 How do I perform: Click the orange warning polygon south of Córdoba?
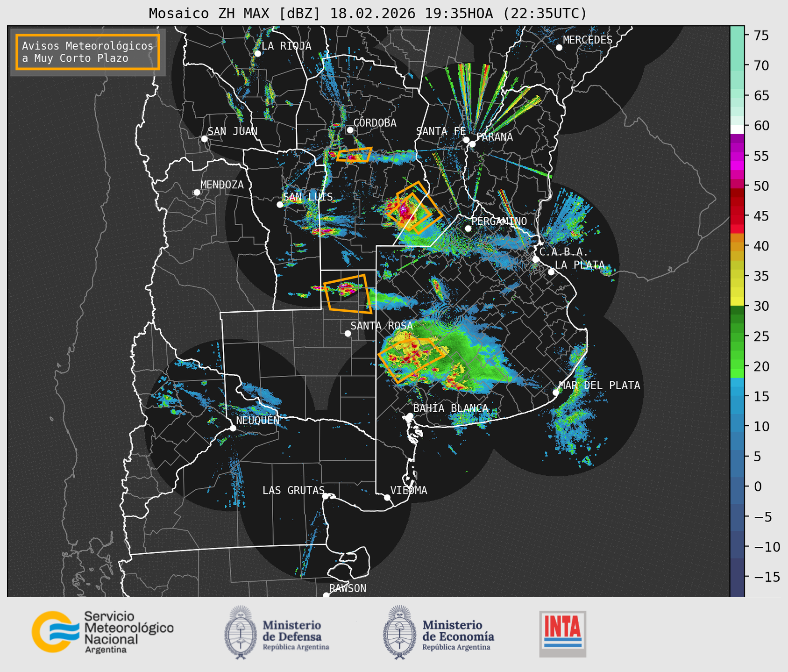(x=355, y=154)
